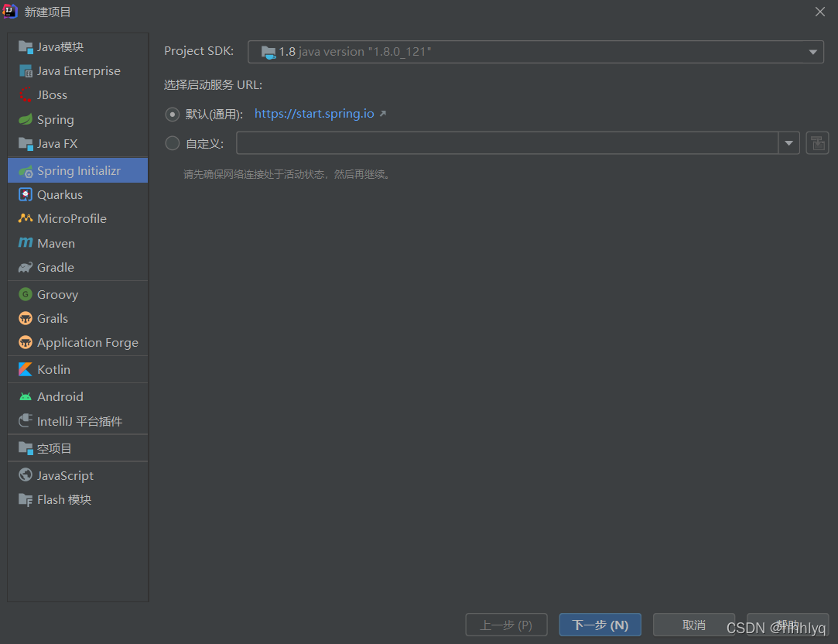Click the IntelliJ 平台插件 plug icon
838x644 pixels.
click(25, 421)
